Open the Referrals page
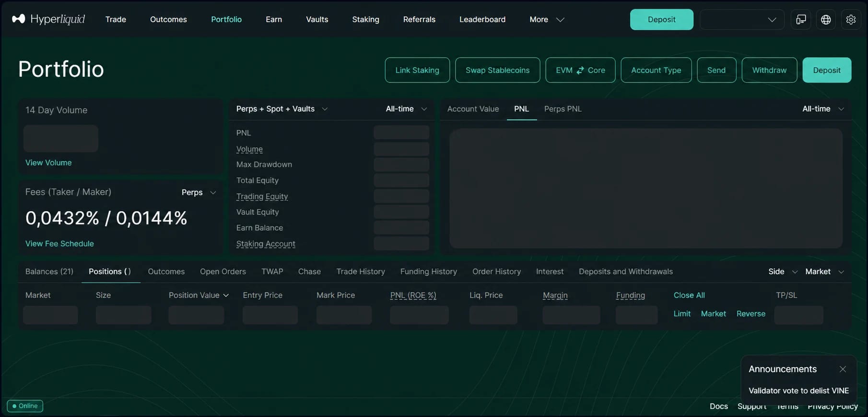 (x=419, y=19)
